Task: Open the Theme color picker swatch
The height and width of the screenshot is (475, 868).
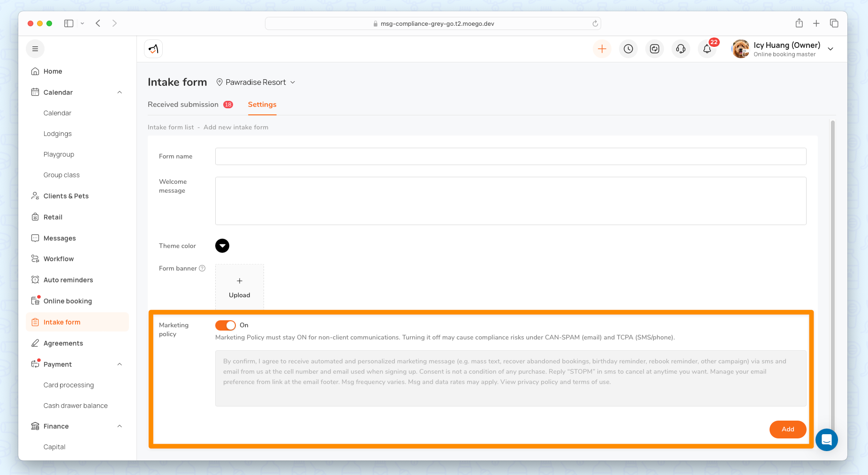Action: (222, 246)
